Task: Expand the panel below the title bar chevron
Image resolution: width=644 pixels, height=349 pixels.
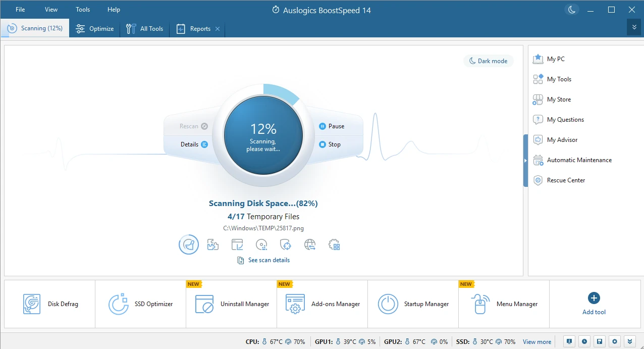Action: pos(634,27)
